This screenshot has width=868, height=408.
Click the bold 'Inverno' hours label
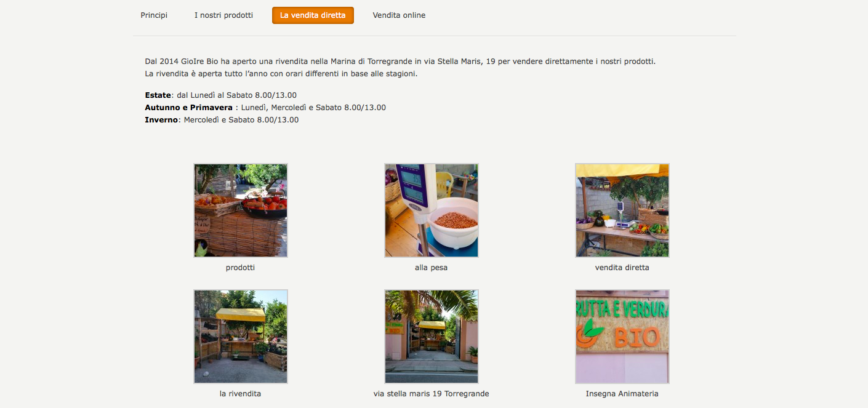pyautogui.click(x=161, y=120)
